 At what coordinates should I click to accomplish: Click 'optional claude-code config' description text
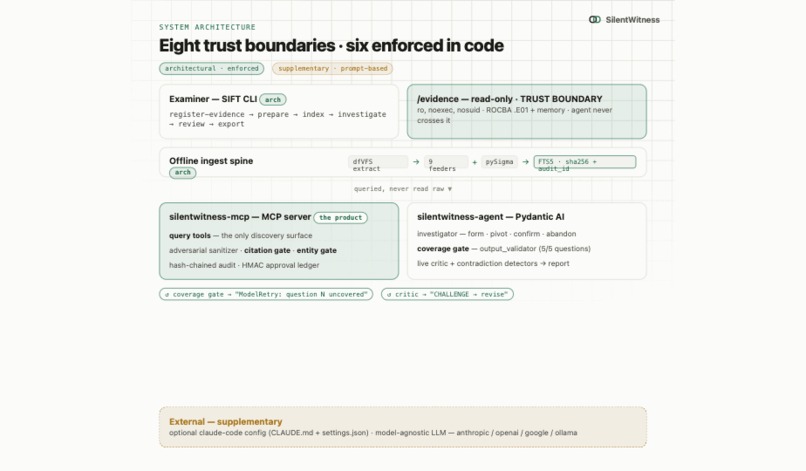pos(373,433)
